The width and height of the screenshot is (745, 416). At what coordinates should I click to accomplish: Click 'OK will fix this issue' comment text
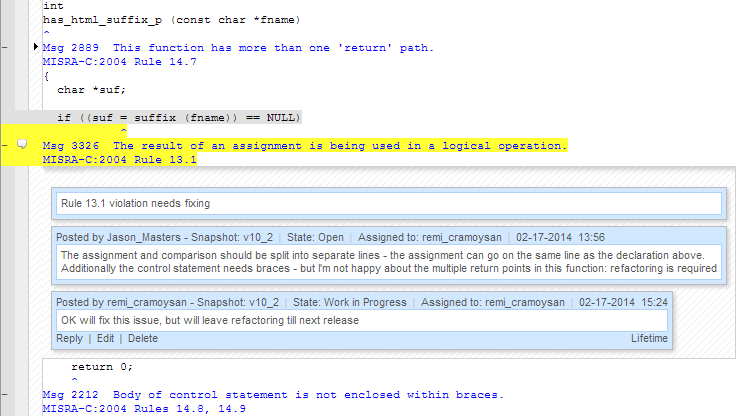(x=210, y=321)
